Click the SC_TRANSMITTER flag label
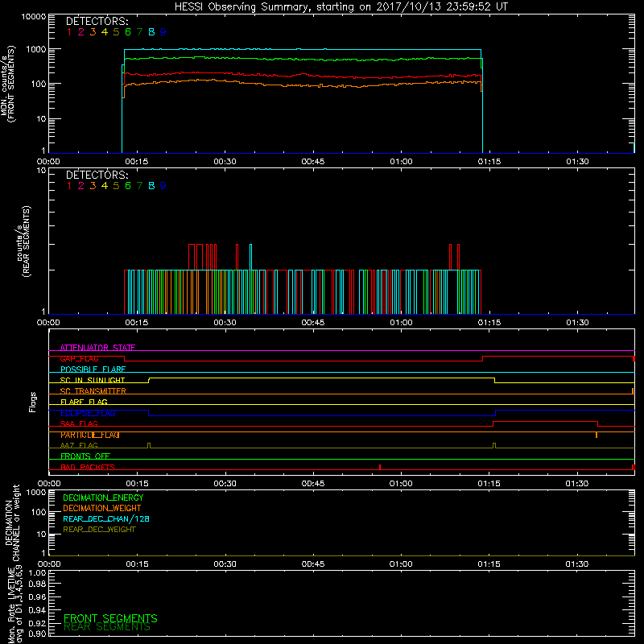Viewport: 644px width, 644px height. (93, 391)
